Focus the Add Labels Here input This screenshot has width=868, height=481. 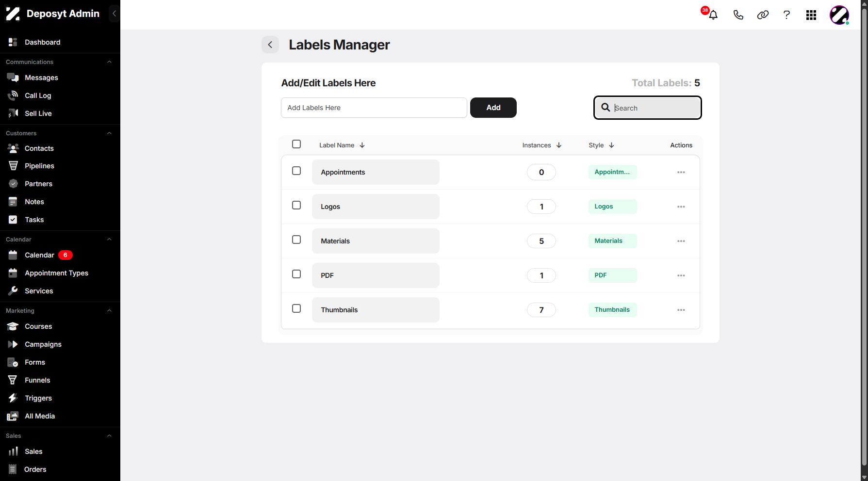(374, 108)
